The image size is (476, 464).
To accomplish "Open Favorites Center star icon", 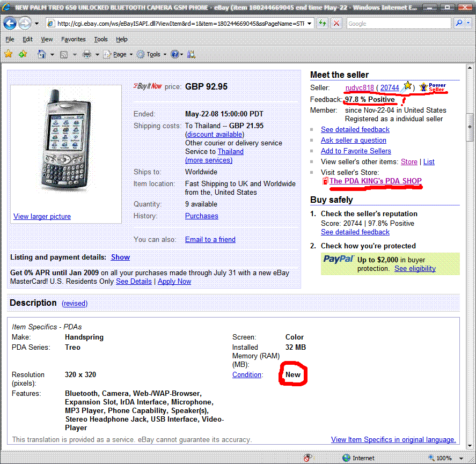I will tap(9, 54).
